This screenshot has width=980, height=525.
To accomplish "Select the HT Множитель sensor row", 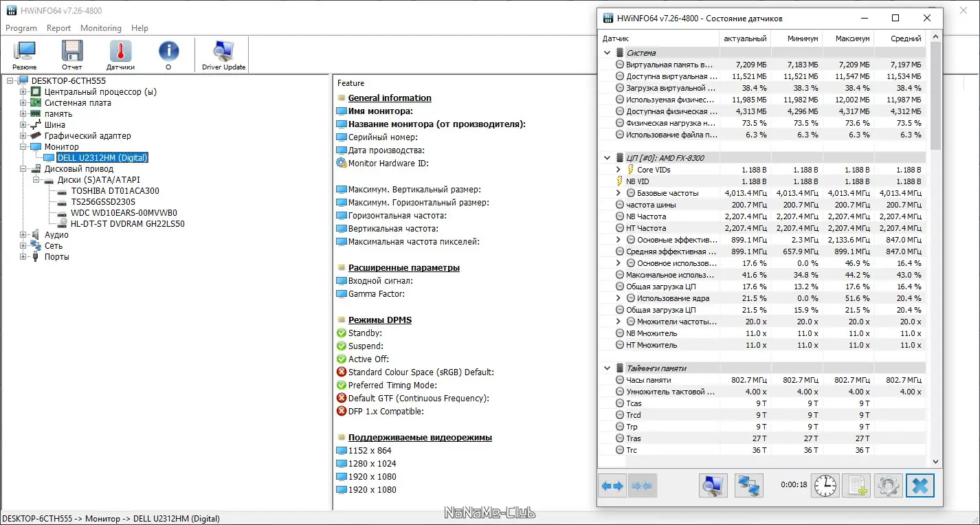I will (763, 345).
